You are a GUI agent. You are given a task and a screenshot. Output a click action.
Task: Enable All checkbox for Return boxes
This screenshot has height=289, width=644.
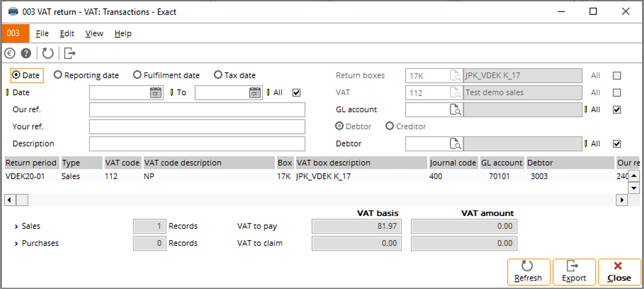(x=616, y=76)
